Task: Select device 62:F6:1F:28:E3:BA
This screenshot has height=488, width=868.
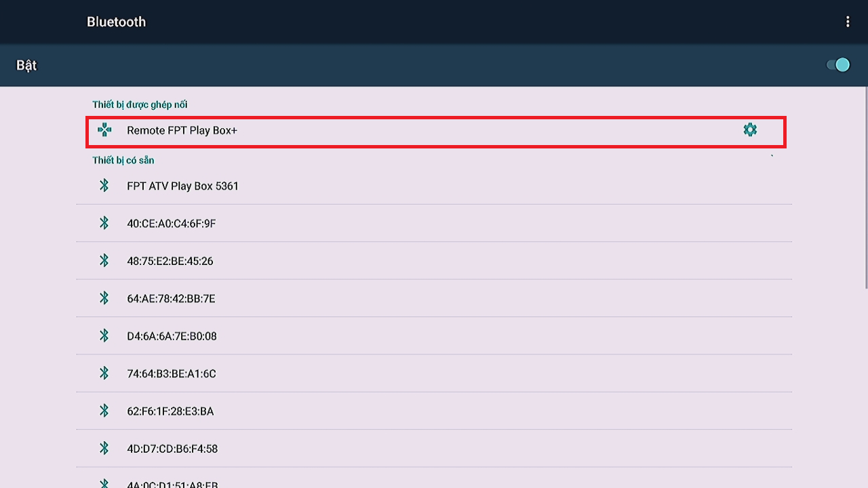Action: pyautogui.click(x=434, y=411)
